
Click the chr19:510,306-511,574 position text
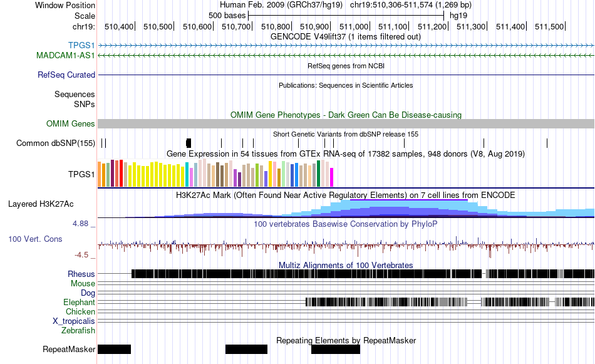pos(411,5)
